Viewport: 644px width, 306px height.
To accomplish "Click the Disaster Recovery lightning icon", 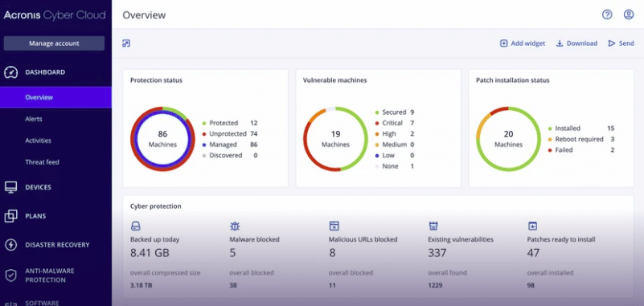I will (10, 245).
